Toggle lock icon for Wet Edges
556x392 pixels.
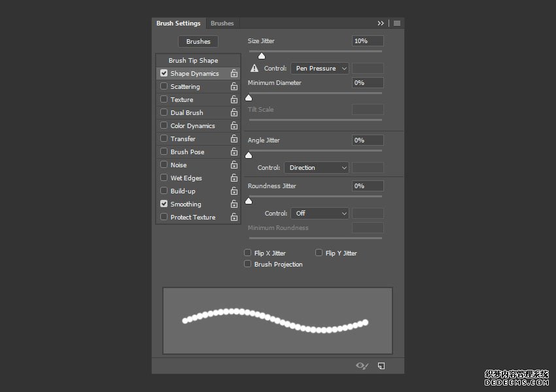pyautogui.click(x=234, y=178)
